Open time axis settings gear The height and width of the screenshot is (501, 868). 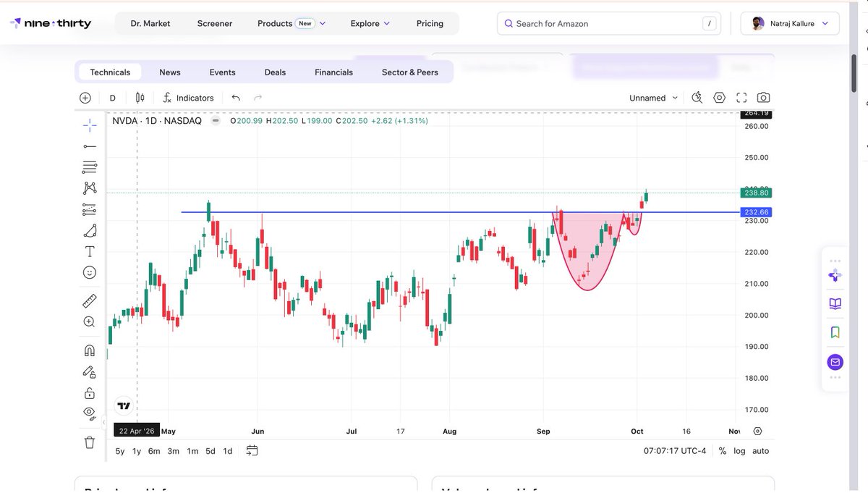coord(757,431)
